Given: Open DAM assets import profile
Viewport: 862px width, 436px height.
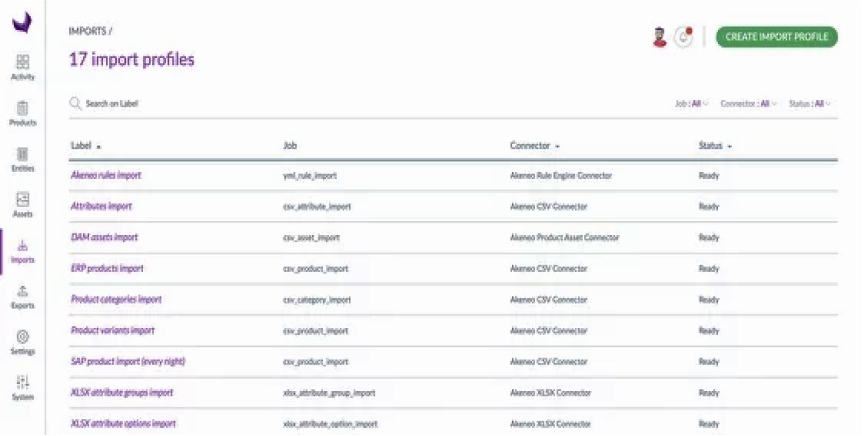Looking at the screenshot, I should [x=104, y=238].
